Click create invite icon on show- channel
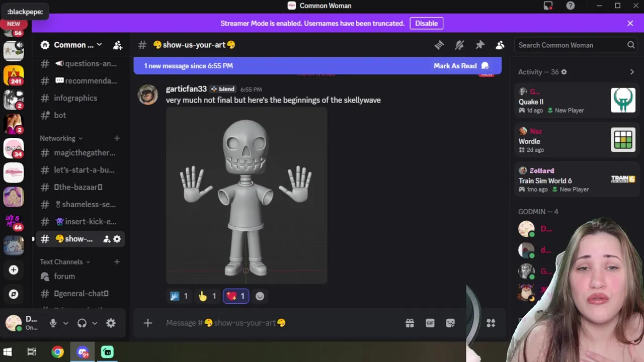 click(107, 239)
